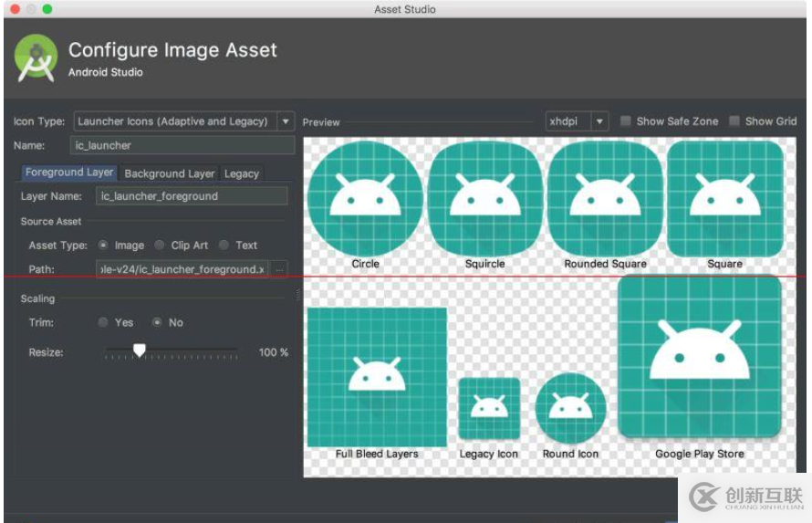Select the Rounded Square icon preview
The height and width of the screenshot is (523, 812).
(x=606, y=199)
